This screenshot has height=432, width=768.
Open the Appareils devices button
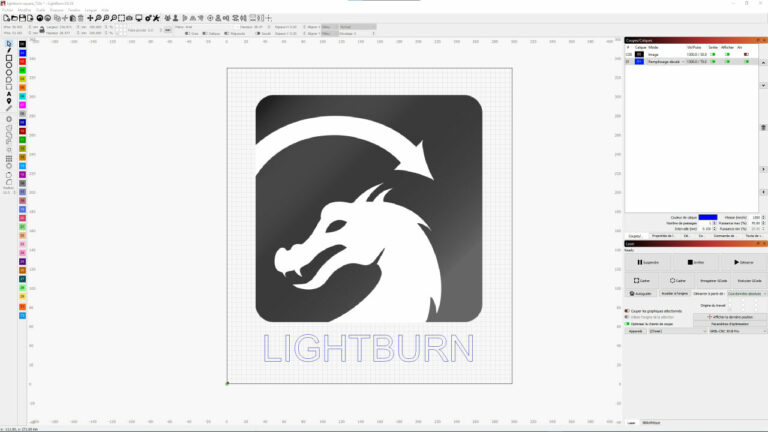tap(635, 331)
